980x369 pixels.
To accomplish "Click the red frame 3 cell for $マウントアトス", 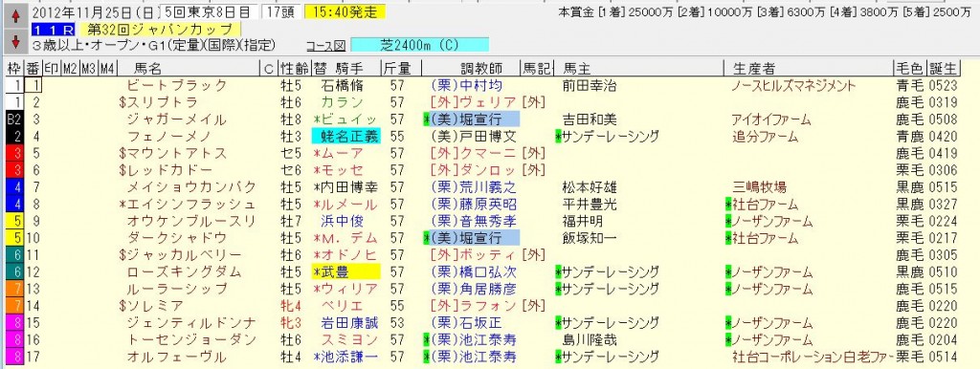I will pyautogui.click(x=14, y=153).
